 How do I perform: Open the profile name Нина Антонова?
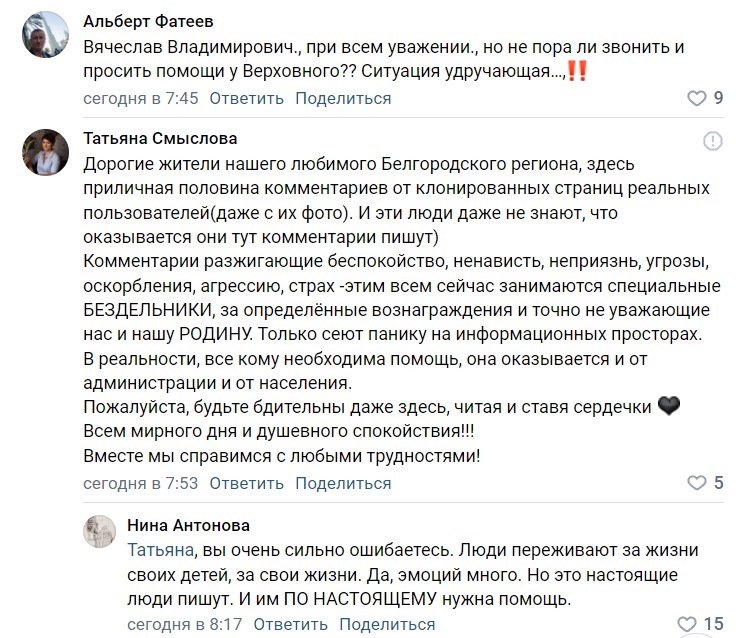pyautogui.click(x=189, y=525)
